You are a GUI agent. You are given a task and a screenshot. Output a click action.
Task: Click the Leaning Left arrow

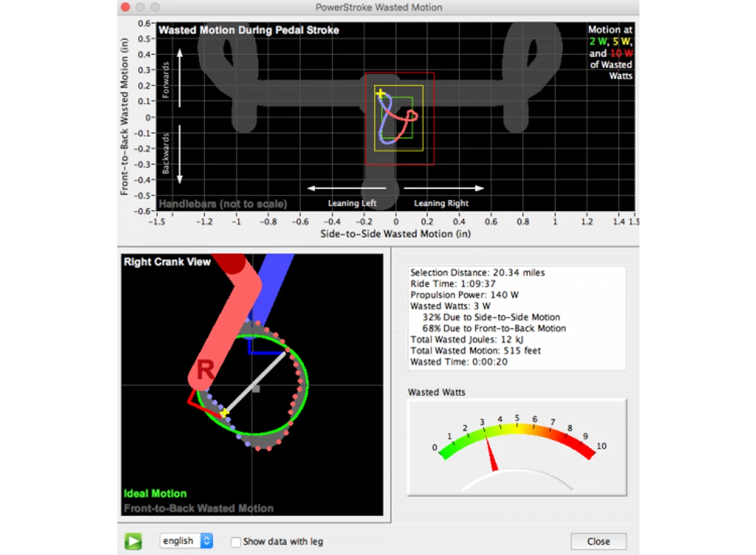(347, 189)
